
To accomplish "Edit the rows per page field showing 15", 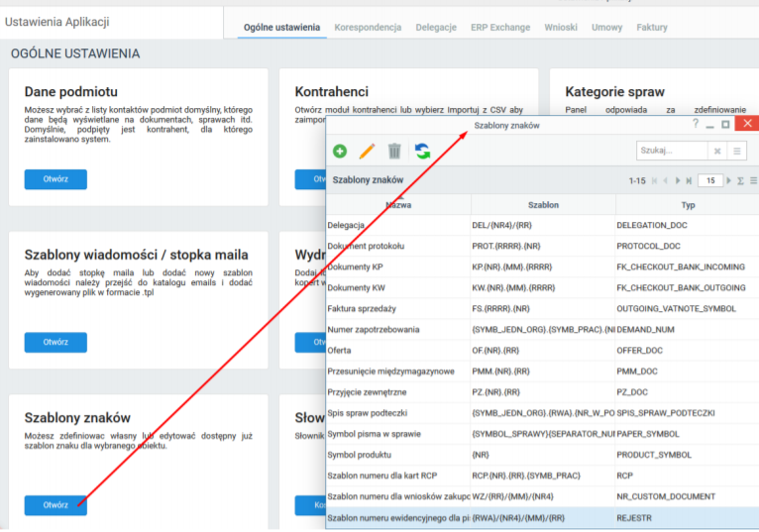I will pyautogui.click(x=710, y=180).
